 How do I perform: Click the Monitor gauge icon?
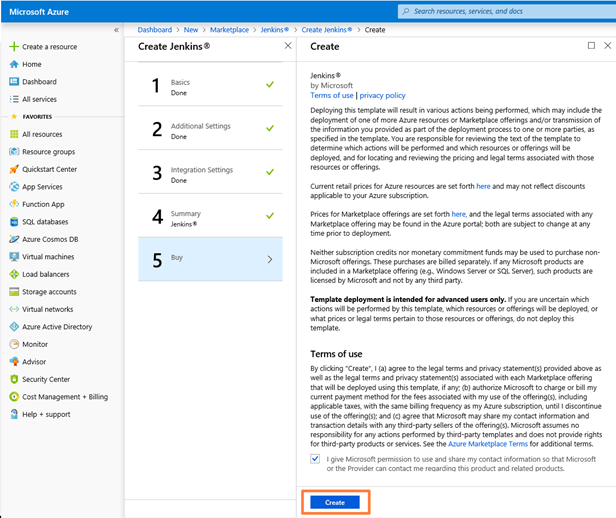click(14, 344)
